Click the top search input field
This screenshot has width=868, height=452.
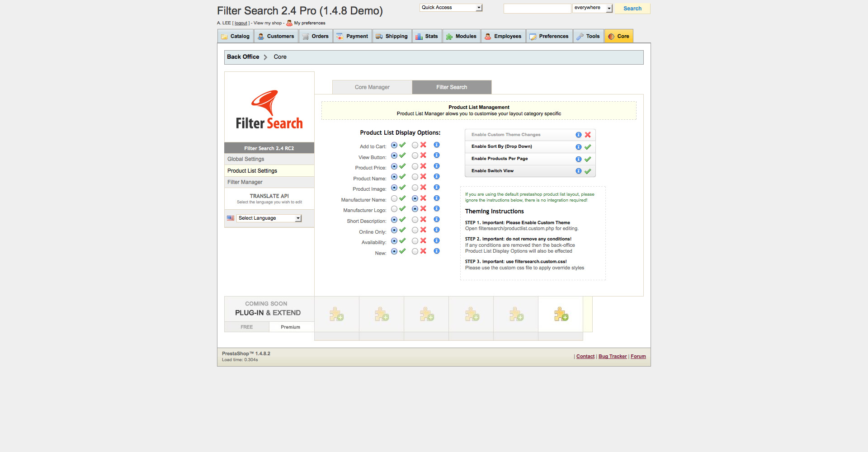[x=538, y=9]
